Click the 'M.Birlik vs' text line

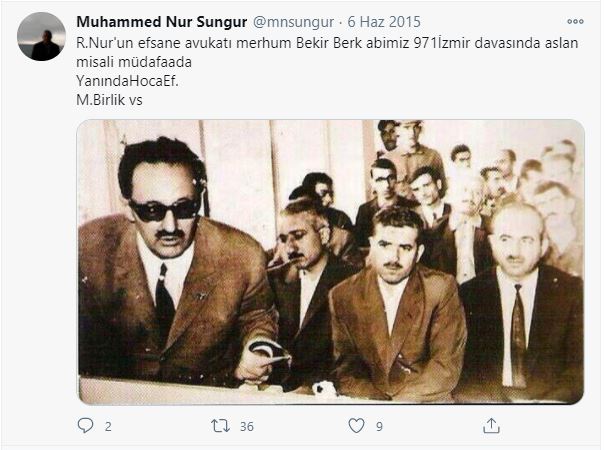(x=109, y=100)
